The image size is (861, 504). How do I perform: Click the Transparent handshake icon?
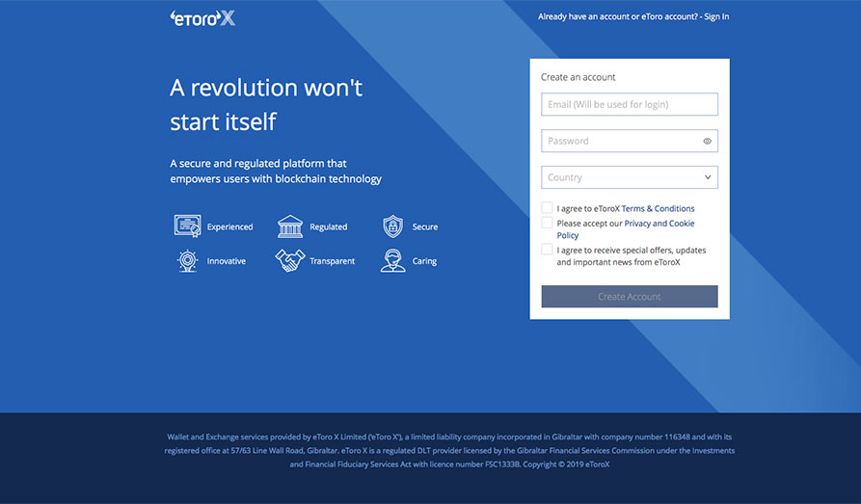click(x=290, y=261)
